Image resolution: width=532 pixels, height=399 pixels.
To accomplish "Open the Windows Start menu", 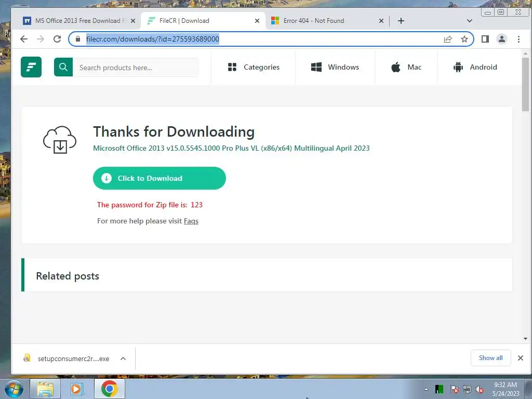I will [14, 389].
